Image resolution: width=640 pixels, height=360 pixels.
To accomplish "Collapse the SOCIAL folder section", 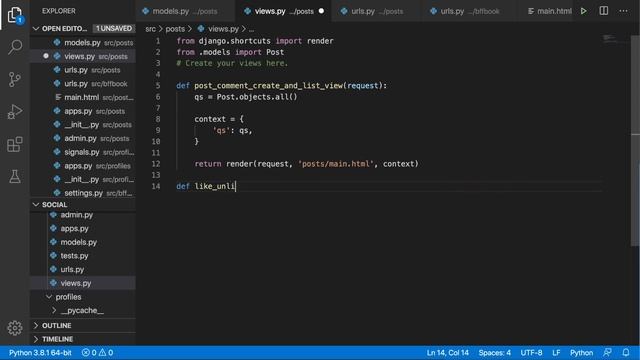I will 36,204.
